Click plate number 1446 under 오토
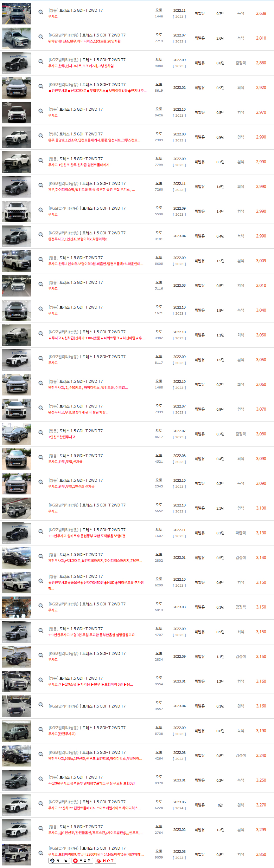Screen dimensions: 274x868 click(x=159, y=16)
